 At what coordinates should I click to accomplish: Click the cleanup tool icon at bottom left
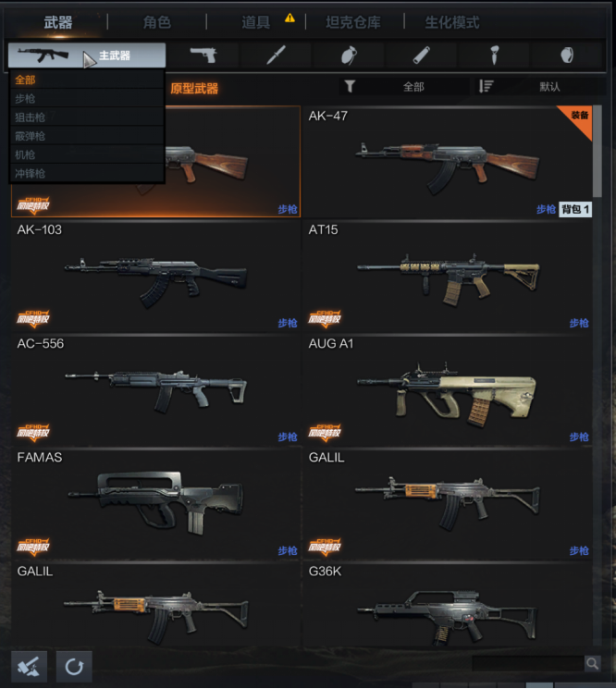pos(29,667)
